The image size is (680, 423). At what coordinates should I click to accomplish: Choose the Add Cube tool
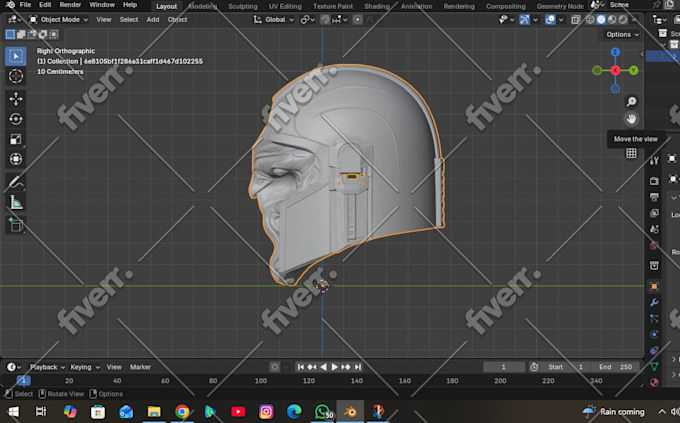pyautogui.click(x=16, y=225)
